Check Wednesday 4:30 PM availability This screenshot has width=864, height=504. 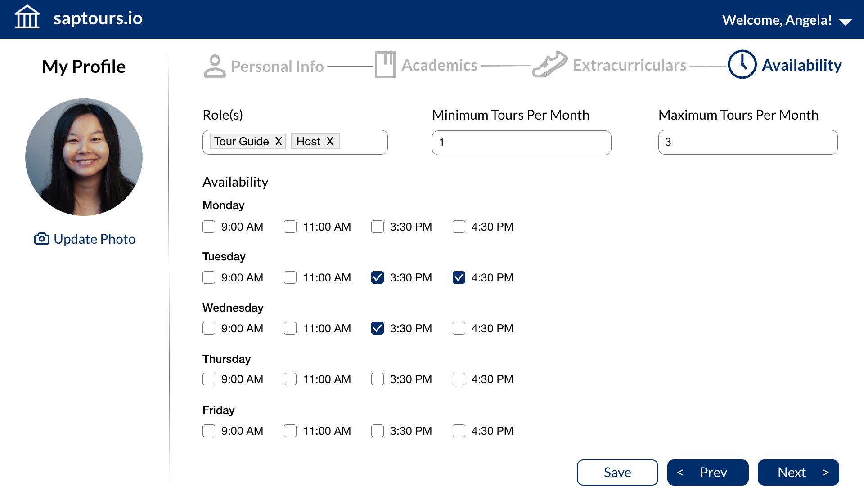pos(459,328)
